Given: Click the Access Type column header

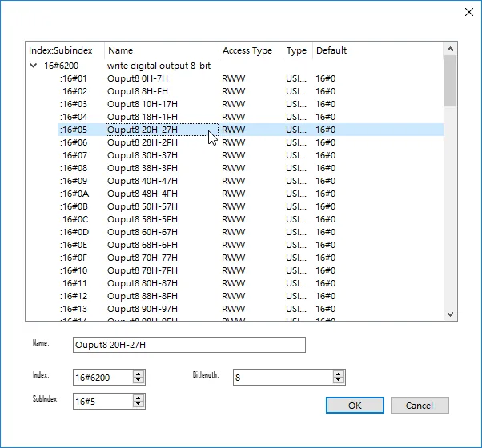Looking at the screenshot, I should tap(251, 50).
